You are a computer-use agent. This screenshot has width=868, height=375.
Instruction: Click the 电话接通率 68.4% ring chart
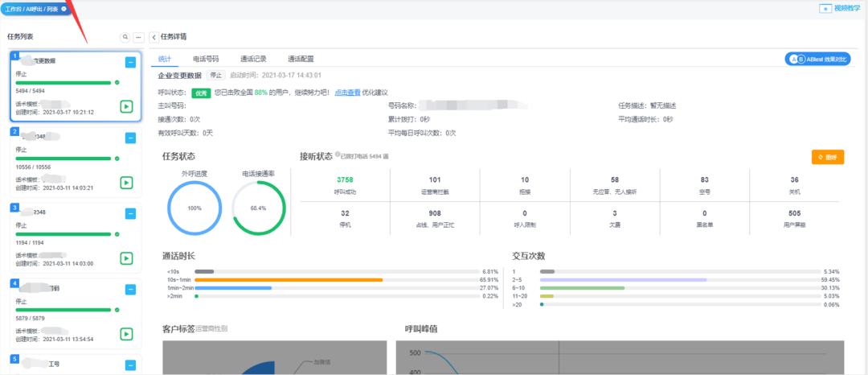tap(259, 208)
